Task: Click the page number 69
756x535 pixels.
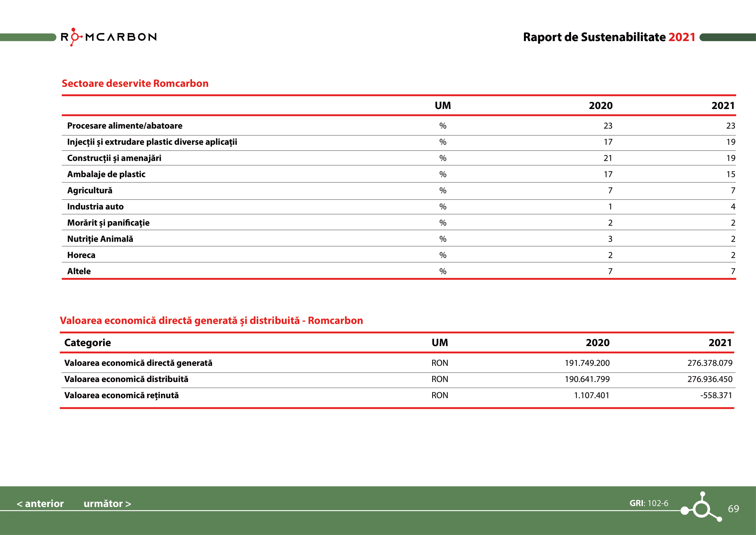Action: pos(733,509)
